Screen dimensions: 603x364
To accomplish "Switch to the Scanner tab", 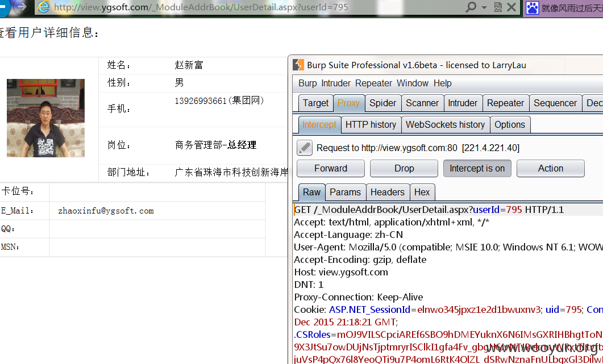I will (422, 103).
